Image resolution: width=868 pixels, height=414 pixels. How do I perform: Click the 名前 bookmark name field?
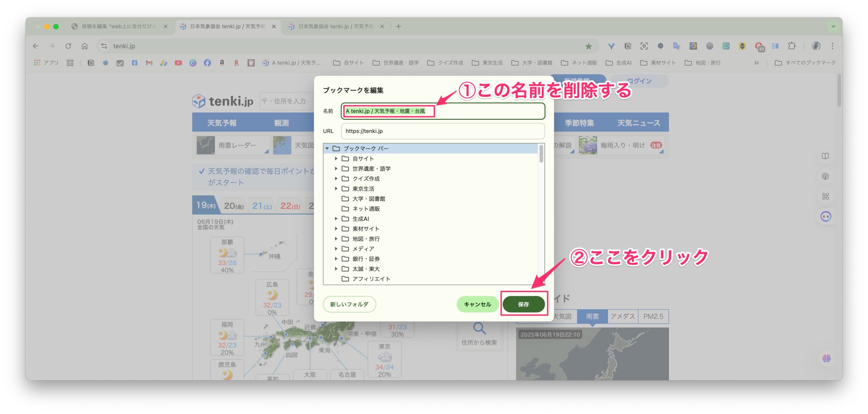point(443,111)
